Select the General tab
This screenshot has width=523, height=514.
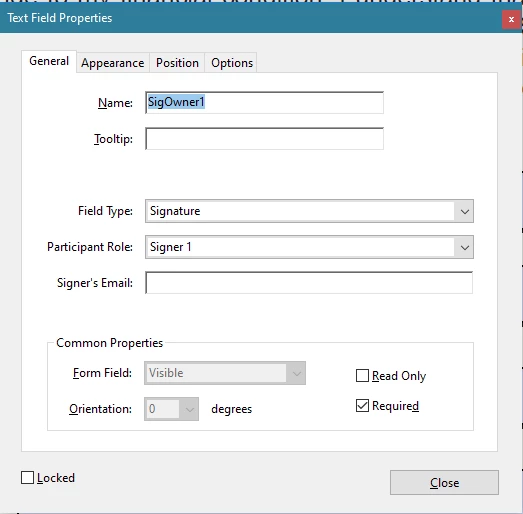49,61
